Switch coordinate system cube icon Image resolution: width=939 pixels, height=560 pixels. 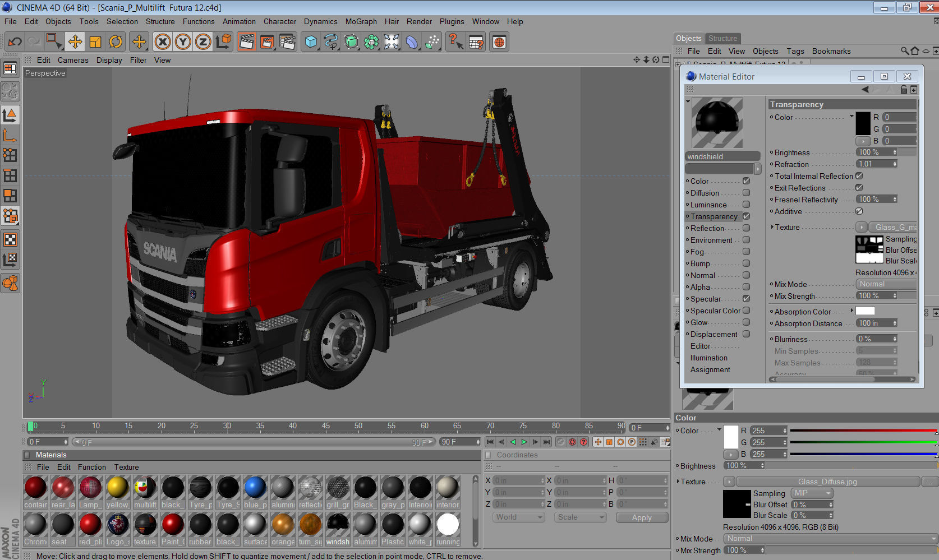pos(223,41)
